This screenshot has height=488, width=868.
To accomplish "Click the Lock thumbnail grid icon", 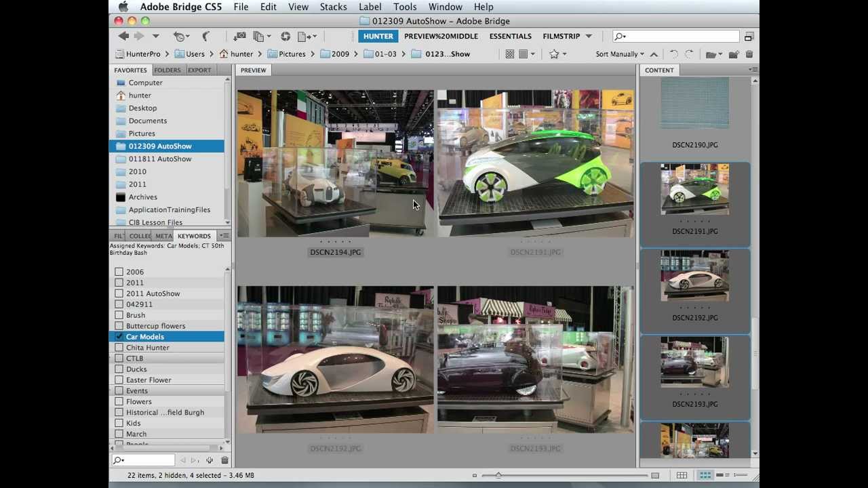I will point(682,475).
